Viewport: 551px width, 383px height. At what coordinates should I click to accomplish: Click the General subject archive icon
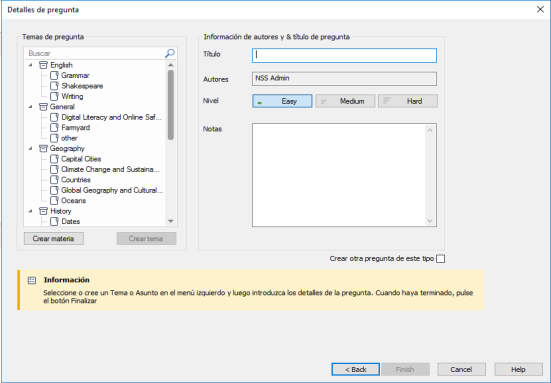43,107
